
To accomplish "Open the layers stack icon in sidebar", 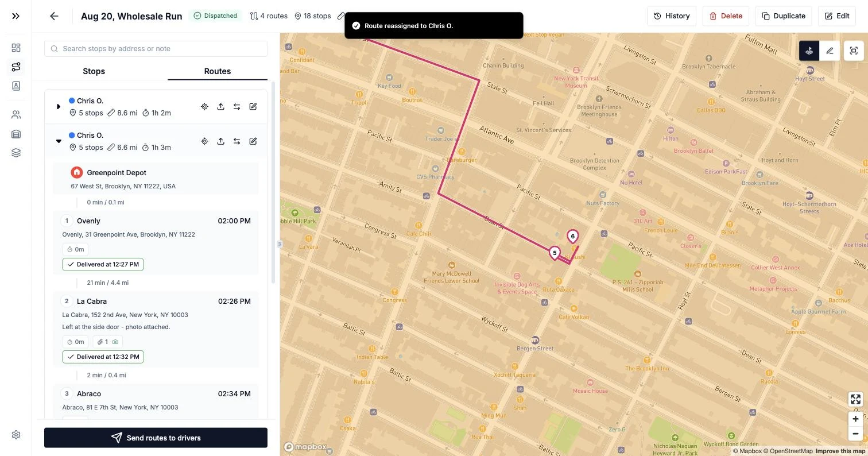I will coord(16,153).
